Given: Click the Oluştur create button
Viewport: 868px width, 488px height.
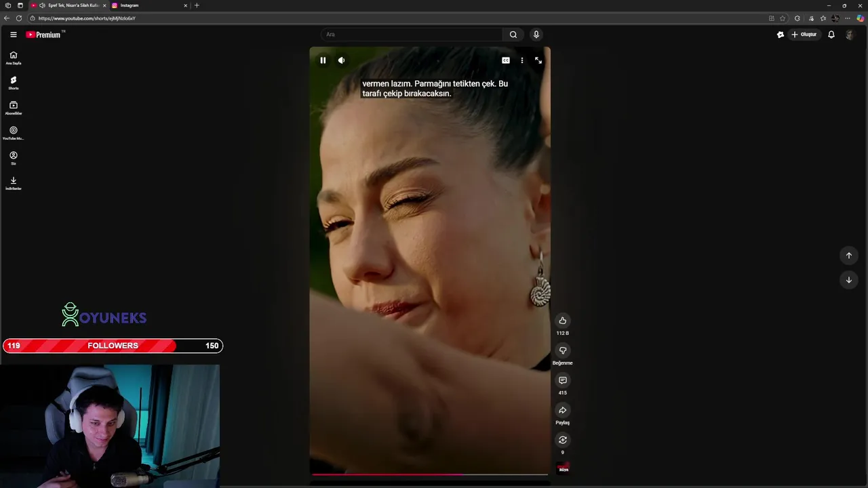Looking at the screenshot, I should pyautogui.click(x=804, y=35).
